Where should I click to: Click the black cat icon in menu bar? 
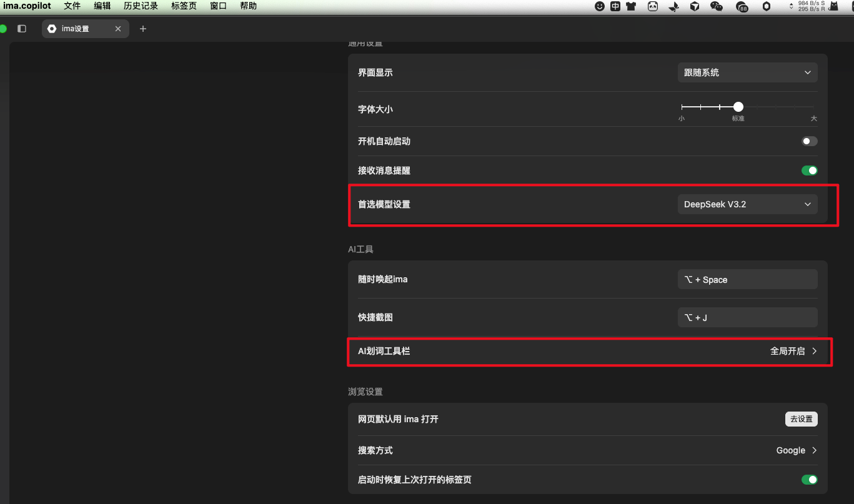(834, 6)
